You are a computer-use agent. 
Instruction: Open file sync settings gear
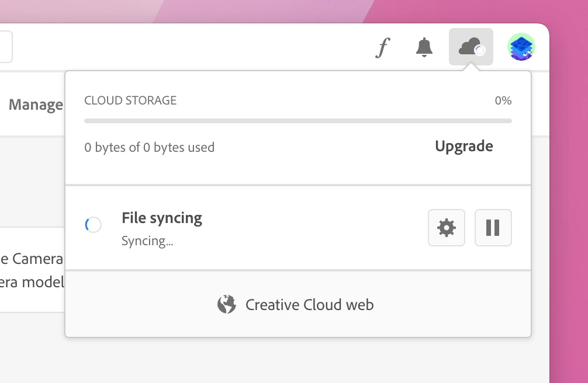click(446, 228)
